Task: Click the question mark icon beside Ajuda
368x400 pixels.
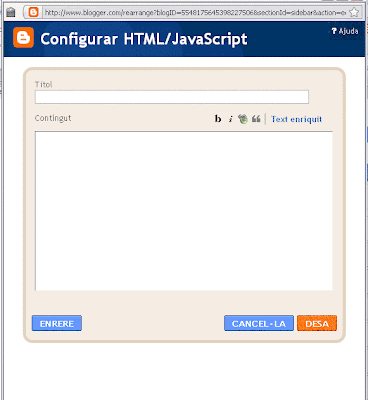Action: click(x=334, y=31)
